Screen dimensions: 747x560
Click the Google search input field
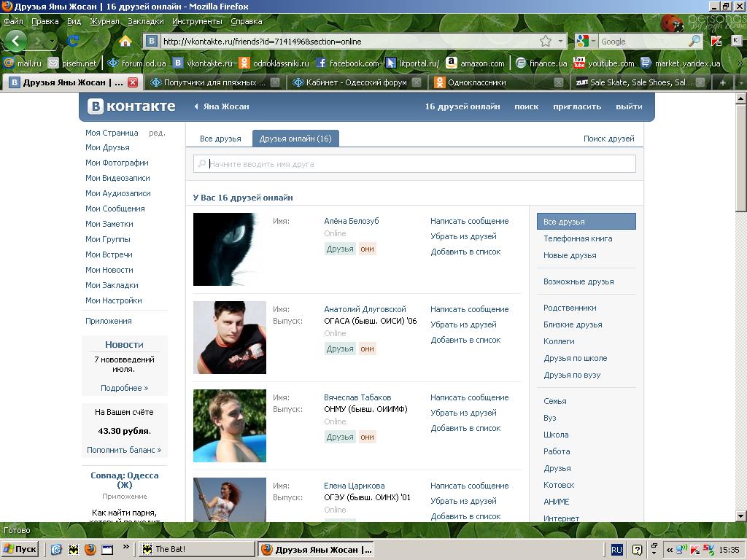click(x=643, y=42)
